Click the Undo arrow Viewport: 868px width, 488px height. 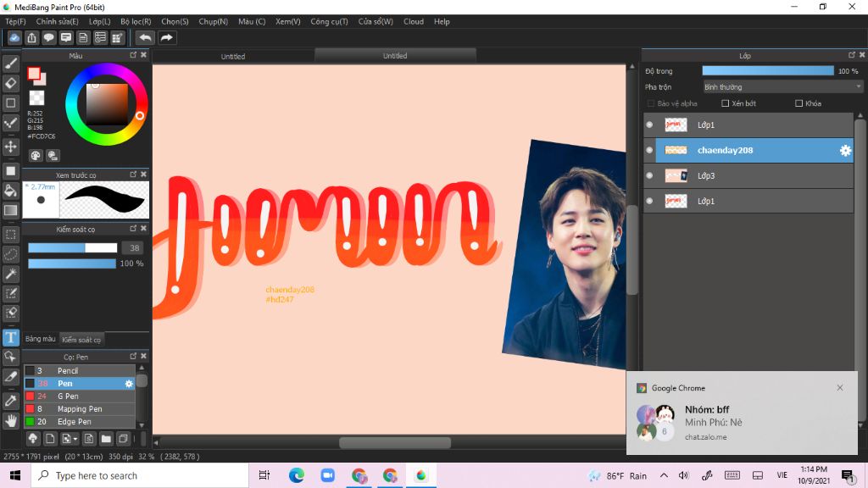(x=145, y=37)
